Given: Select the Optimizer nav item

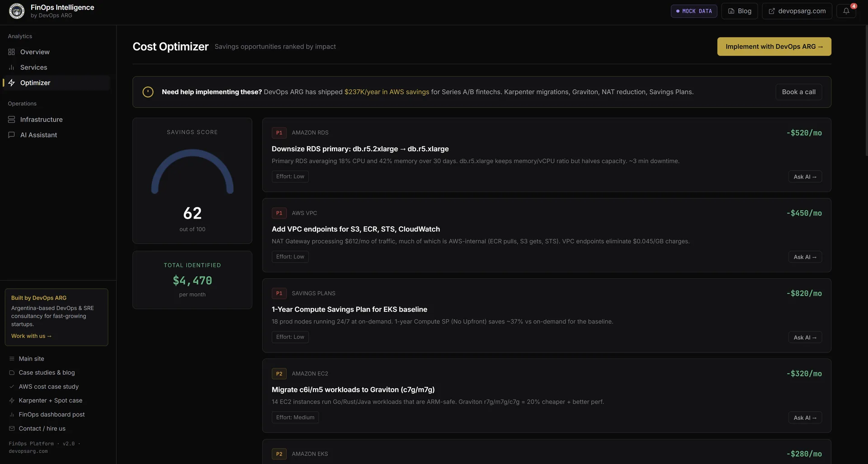Looking at the screenshot, I should tap(57, 83).
